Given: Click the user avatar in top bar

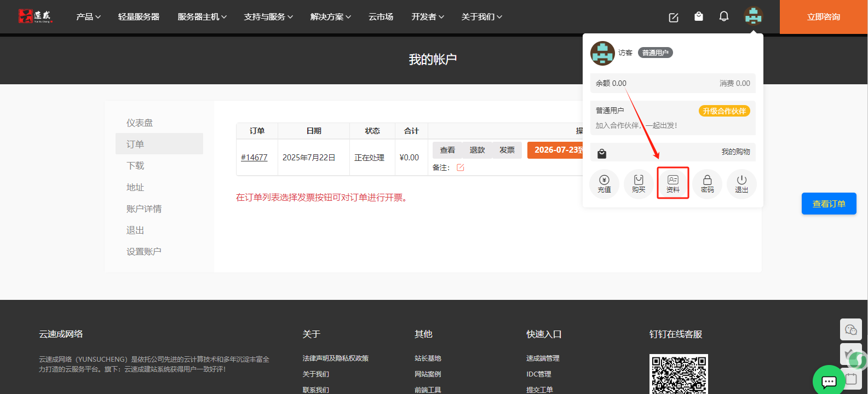Looking at the screenshot, I should pyautogui.click(x=753, y=16).
